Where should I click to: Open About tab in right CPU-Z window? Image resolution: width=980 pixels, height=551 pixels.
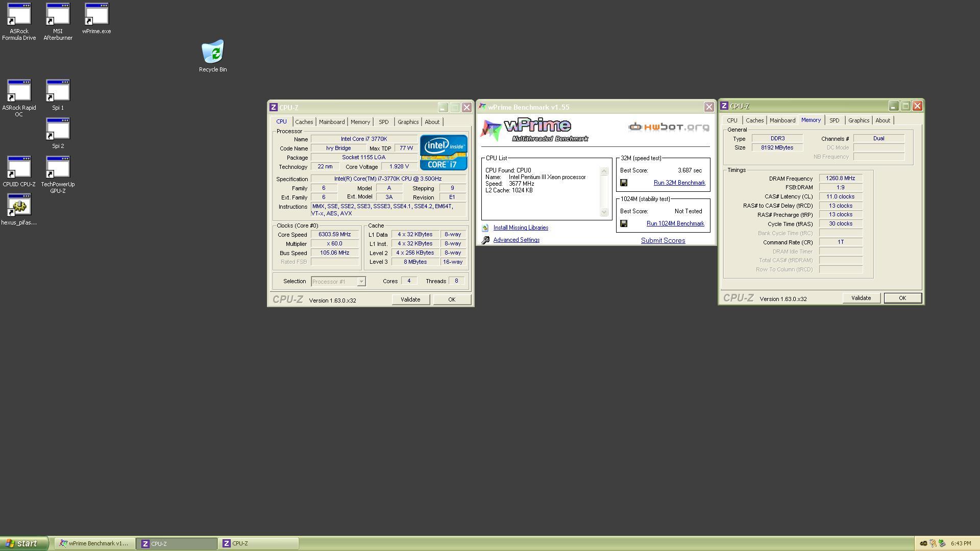(x=883, y=120)
